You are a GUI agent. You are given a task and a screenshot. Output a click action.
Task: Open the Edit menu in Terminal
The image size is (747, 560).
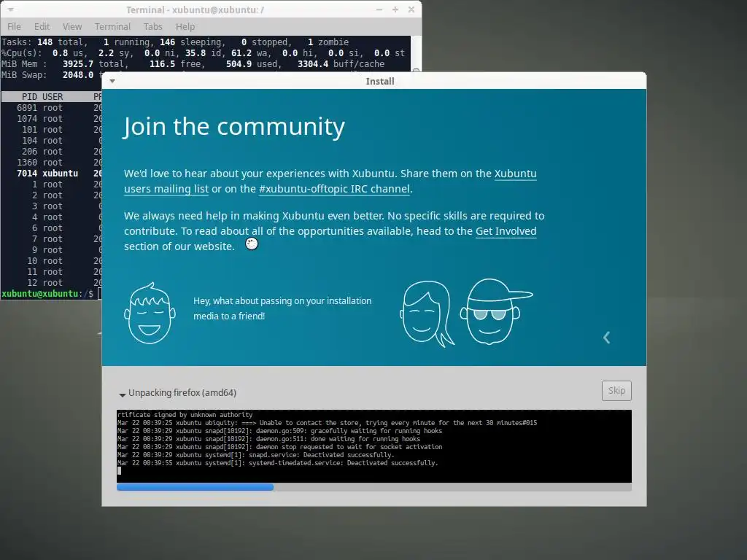pyautogui.click(x=42, y=27)
